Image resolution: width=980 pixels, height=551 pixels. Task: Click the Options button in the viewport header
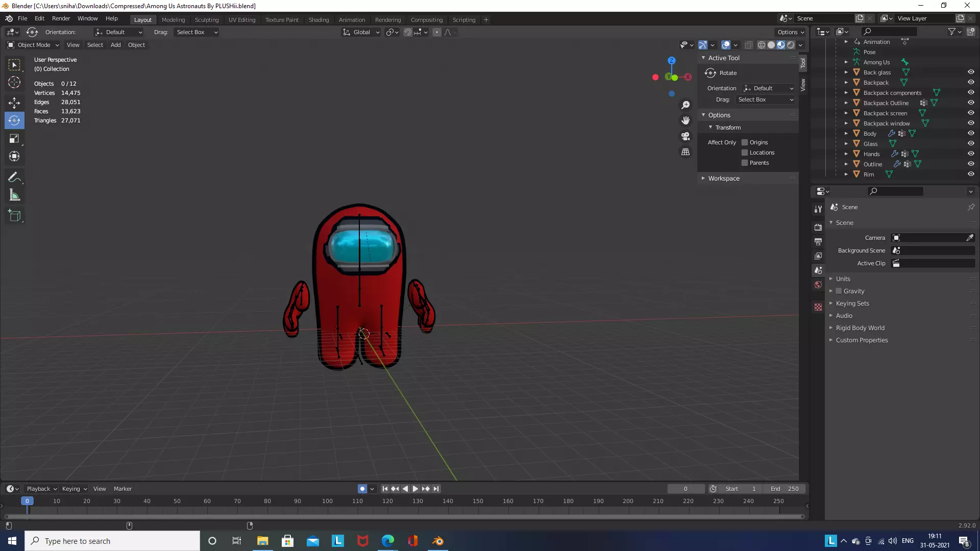pyautogui.click(x=790, y=32)
